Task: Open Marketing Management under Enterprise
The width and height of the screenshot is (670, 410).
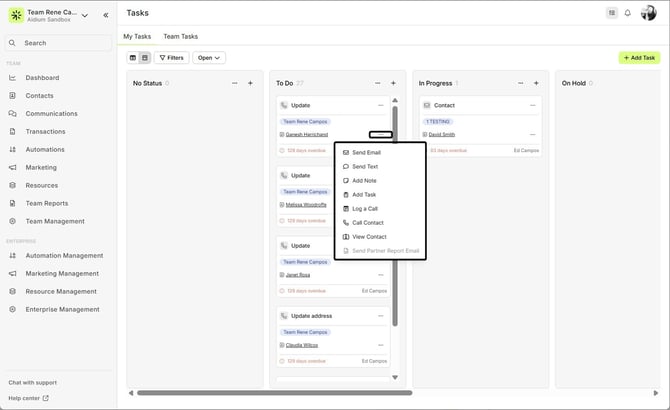Action: point(62,273)
